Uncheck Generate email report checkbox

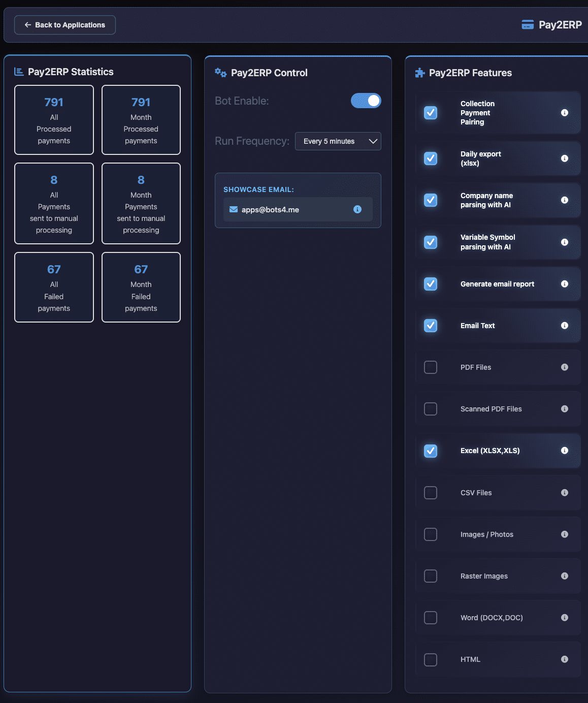click(431, 284)
